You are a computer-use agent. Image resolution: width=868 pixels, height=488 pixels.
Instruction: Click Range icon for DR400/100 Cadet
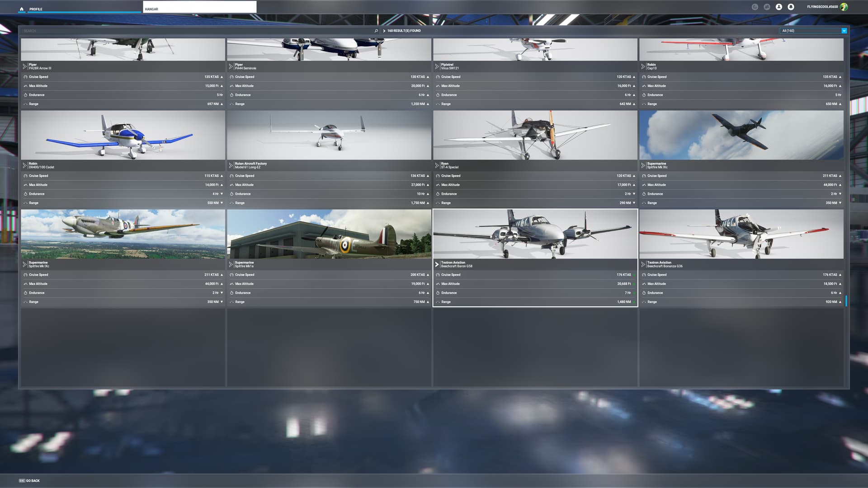pos(25,203)
